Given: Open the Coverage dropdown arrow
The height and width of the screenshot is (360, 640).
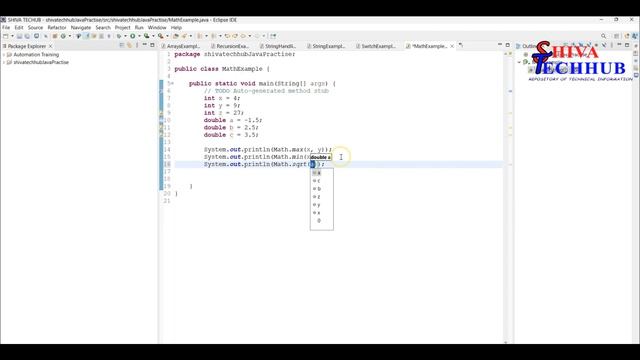Looking at the screenshot, I should [x=153, y=36].
